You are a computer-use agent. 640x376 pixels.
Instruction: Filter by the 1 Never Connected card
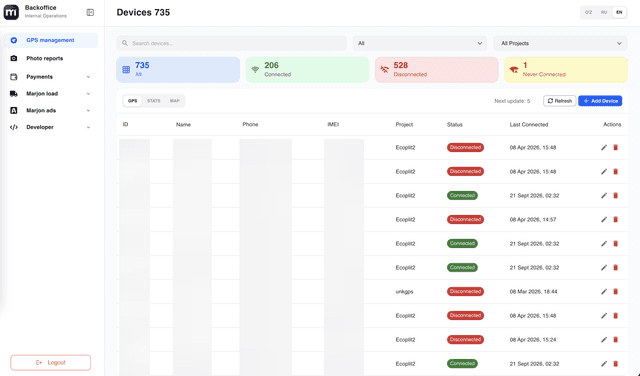pyautogui.click(x=566, y=70)
